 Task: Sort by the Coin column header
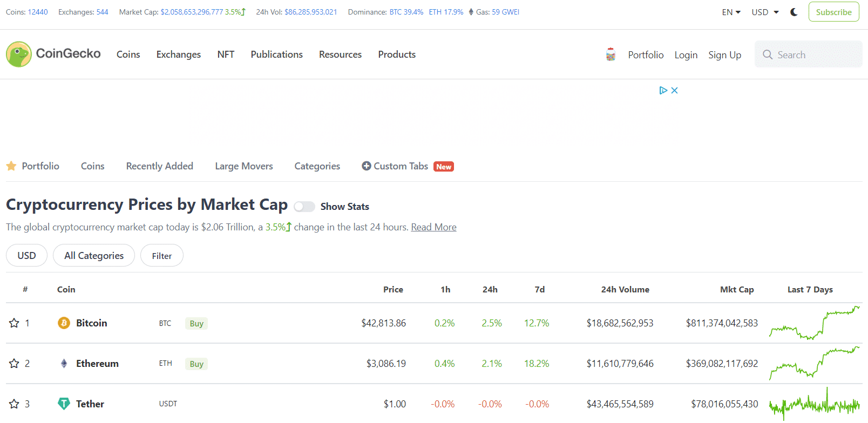[x=66, y=290]
